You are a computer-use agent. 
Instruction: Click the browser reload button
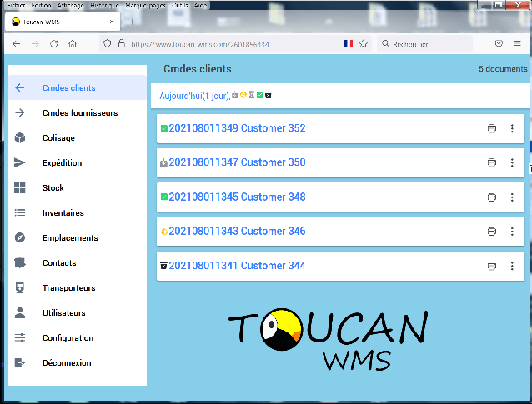coord(53,43)
